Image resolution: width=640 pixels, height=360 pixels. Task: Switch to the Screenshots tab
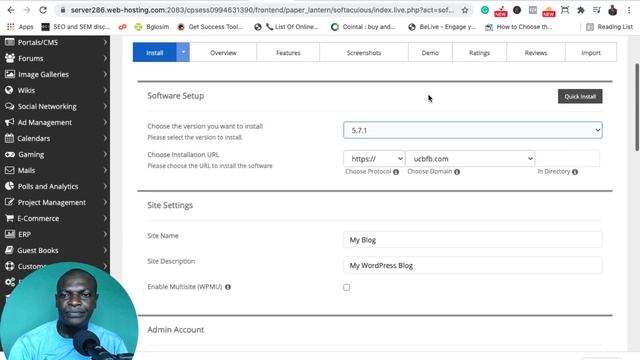tap(364, 53)
